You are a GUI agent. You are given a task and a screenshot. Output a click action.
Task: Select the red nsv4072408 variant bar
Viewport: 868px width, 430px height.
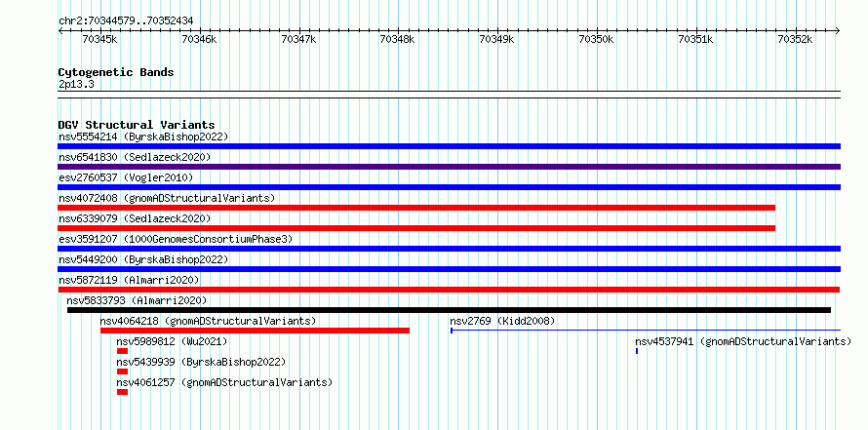pos(416,208)
